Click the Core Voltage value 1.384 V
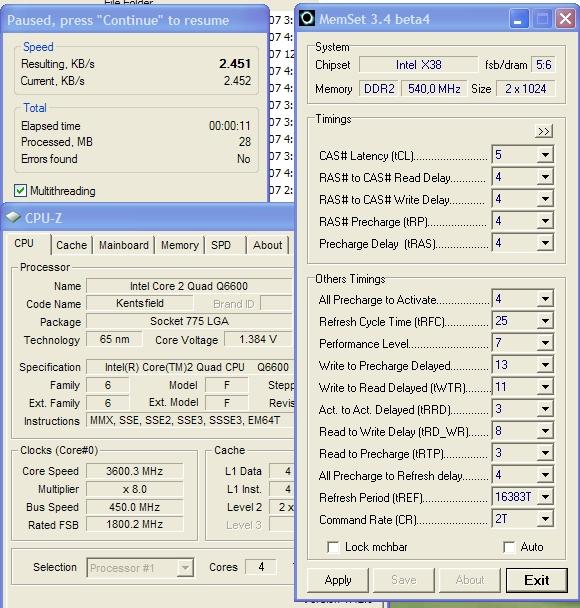 click(x=258, y=340)
